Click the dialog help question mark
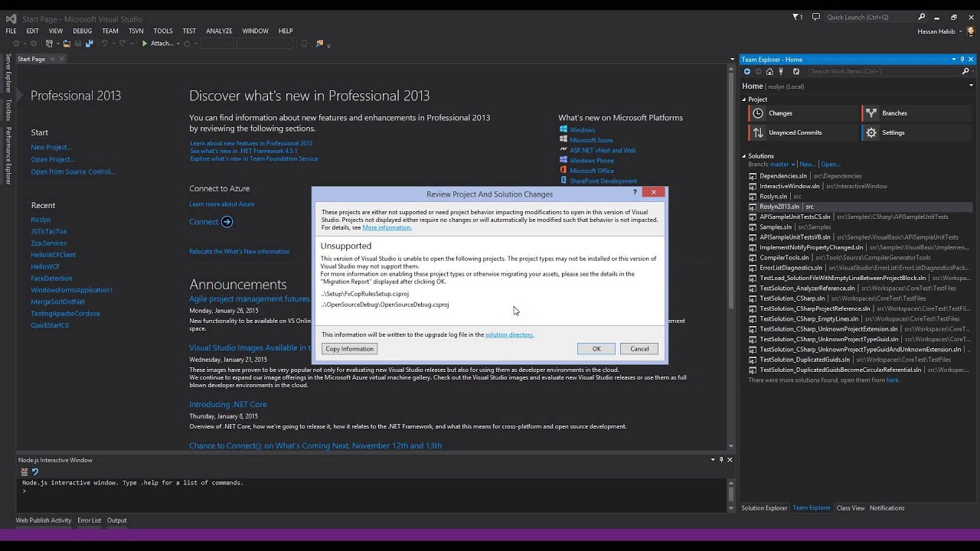The height and width of the screenshot is (551, 980). click(635, 193)
